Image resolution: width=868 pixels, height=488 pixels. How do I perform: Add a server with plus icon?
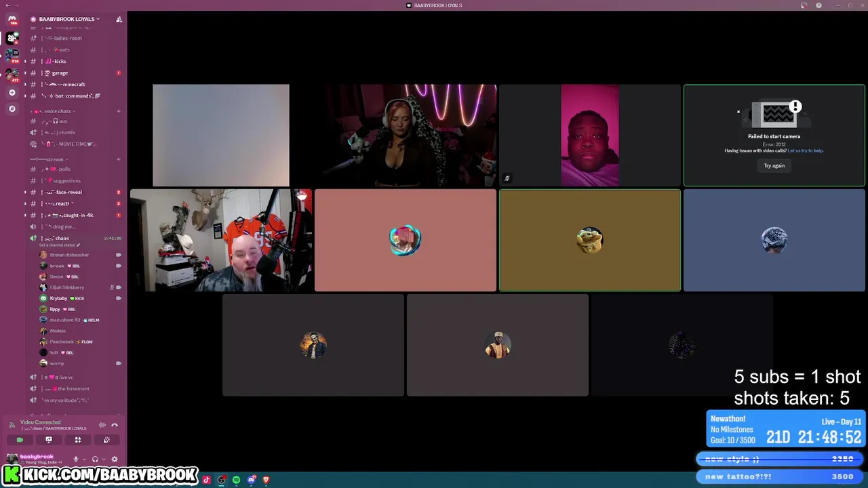[x=12, y=92]
